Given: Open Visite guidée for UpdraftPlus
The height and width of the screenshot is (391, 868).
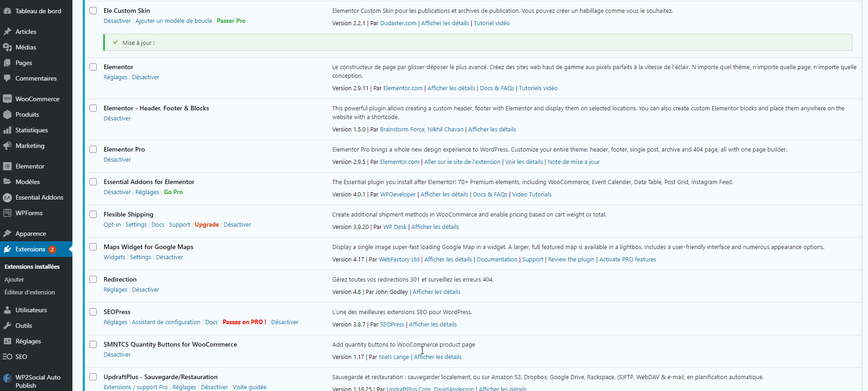Looking at the screenshot, I should (x=250, y=387).
